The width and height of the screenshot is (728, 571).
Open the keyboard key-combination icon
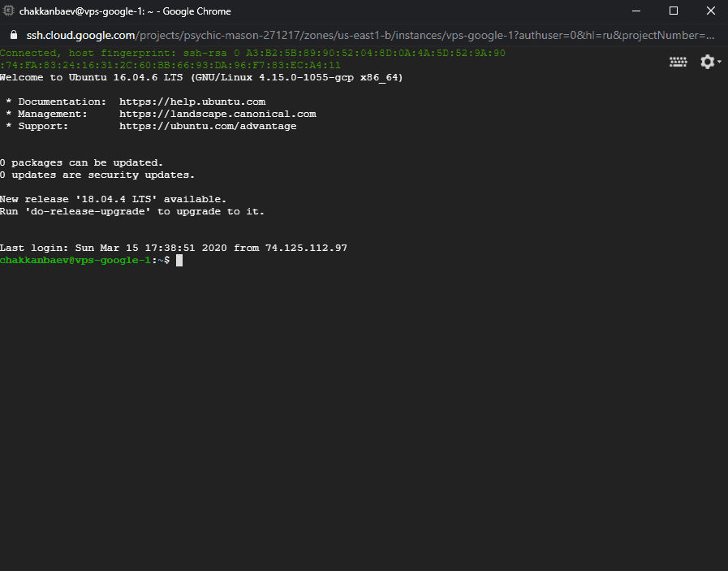pos(678,62)
